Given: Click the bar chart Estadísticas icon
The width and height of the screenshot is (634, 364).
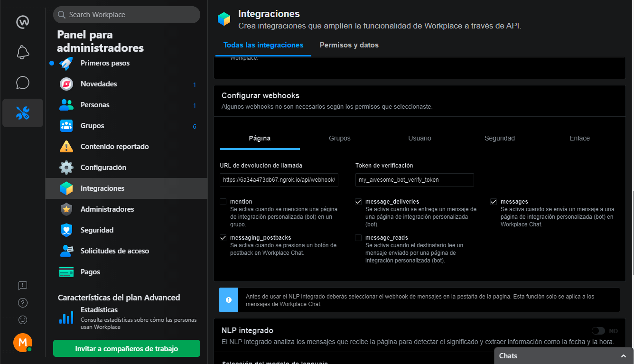Looking at the screenshot, I should pyautogui.click(x=66, y=317).
